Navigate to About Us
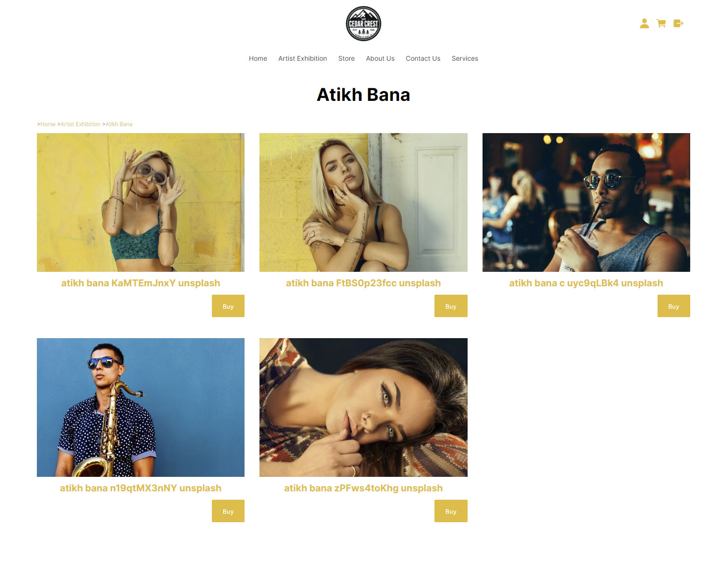728x581 pixels. pos(380,58)
